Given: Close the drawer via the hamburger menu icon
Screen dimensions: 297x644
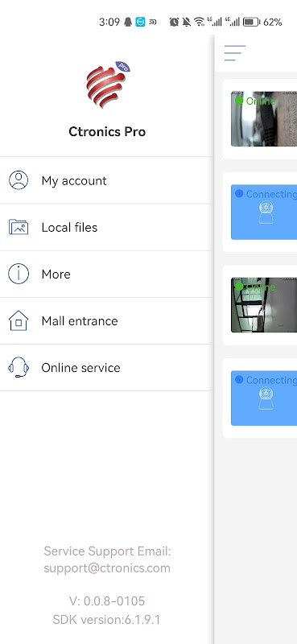Looking at the screenshot, I should coord(235,53).
